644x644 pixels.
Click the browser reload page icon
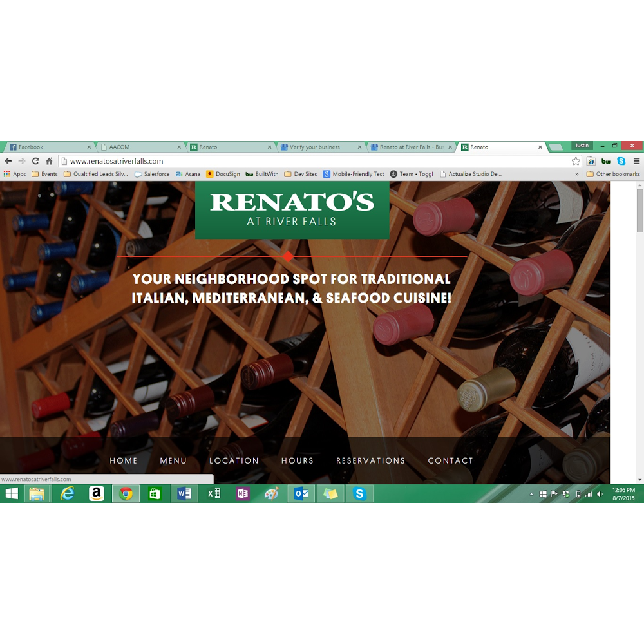coord(35,161)
